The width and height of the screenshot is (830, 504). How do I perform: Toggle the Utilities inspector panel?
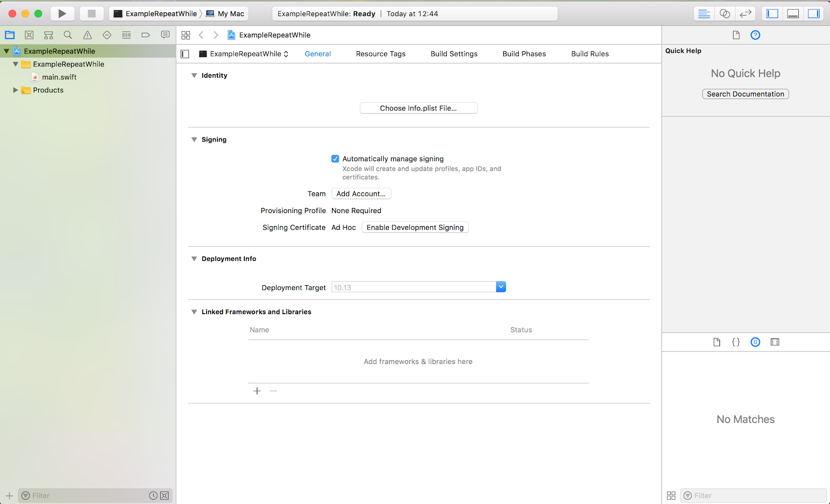click(814, 13)
